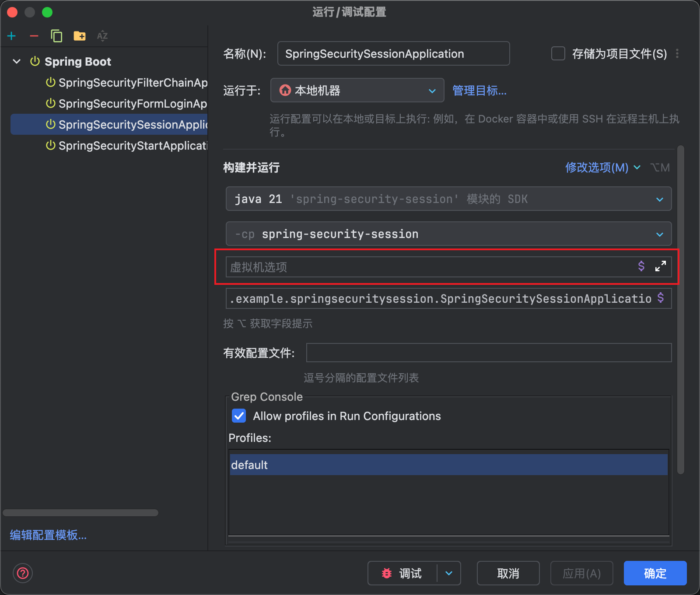The image size is (700, 595).
Task: Click the 管理目标 manage targets link
Action: [479, 91]
